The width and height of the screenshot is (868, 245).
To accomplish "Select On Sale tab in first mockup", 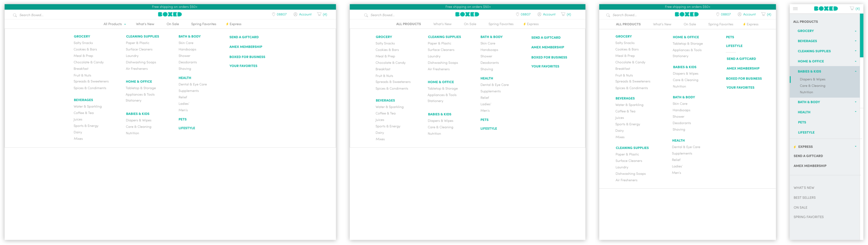I will coord(173,24).
